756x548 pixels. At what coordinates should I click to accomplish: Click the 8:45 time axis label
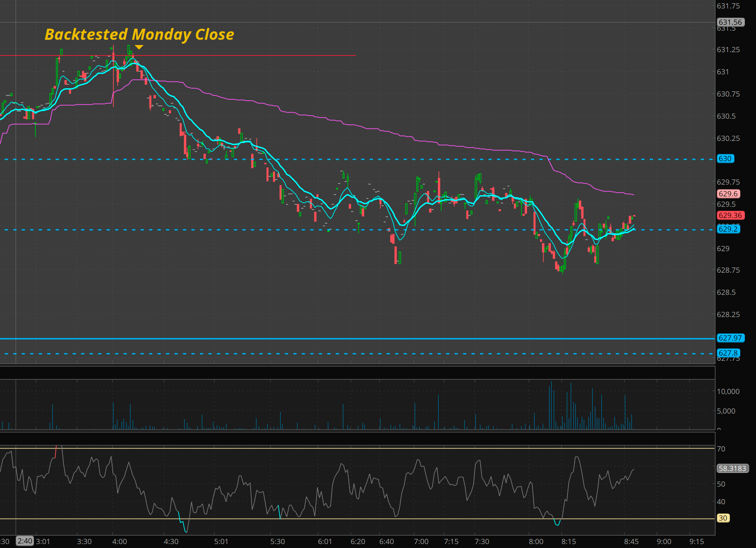pyautogui.click(x=631, y=542)
